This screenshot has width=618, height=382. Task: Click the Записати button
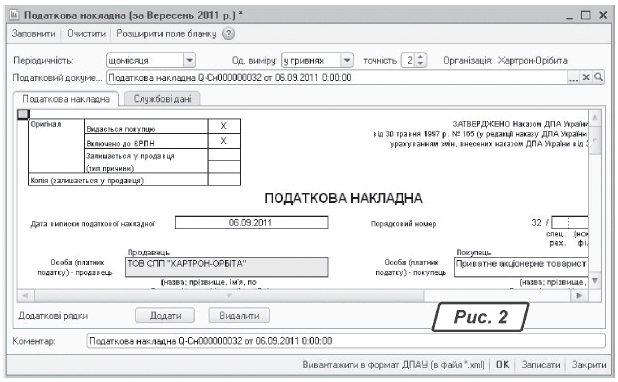[541, 365]
